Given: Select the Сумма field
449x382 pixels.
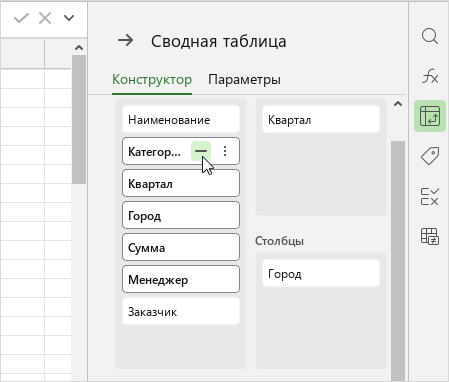Looking at the screenshot, I should coord(181,247).
